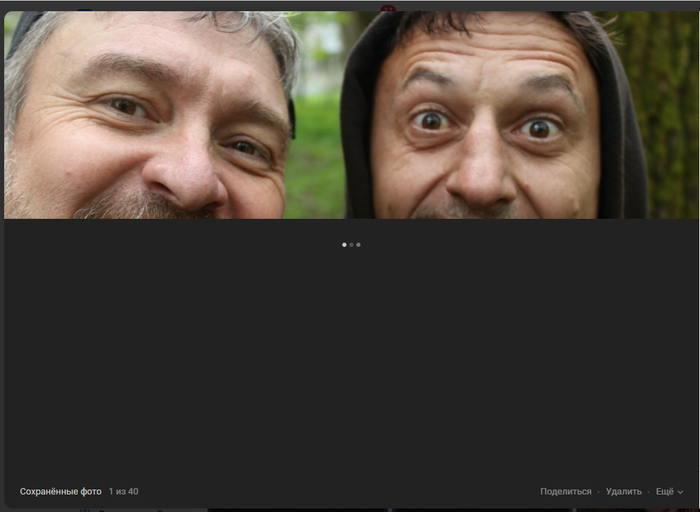Click the red notification badge at top
Viewport: 700px width, 512px height.
[388, 8]
